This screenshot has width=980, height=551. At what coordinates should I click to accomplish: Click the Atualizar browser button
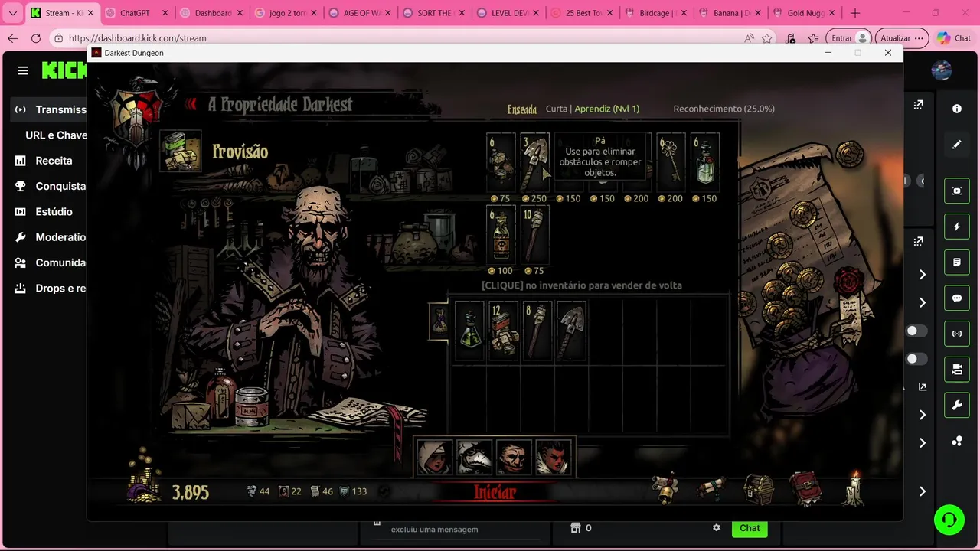902,38
